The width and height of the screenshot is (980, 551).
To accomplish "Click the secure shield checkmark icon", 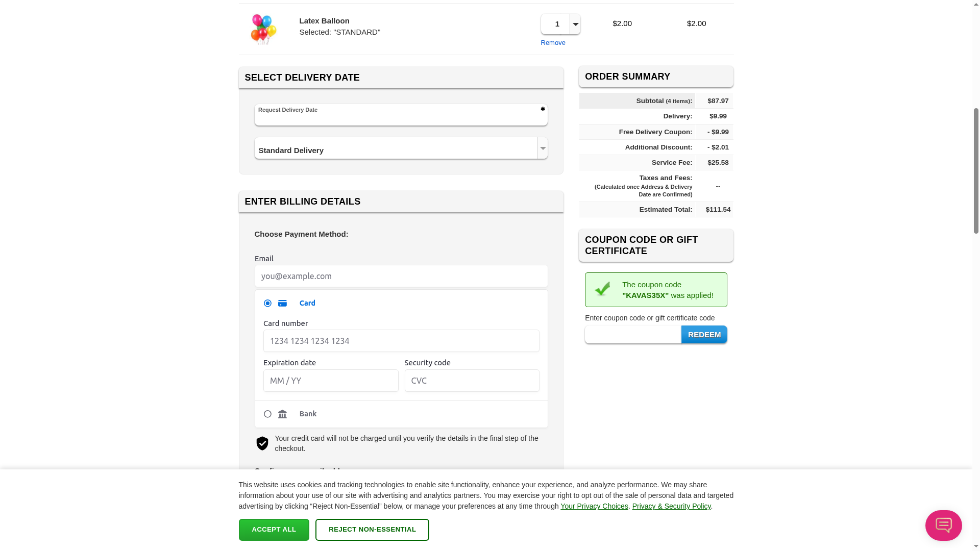I will tap(262, 443).
